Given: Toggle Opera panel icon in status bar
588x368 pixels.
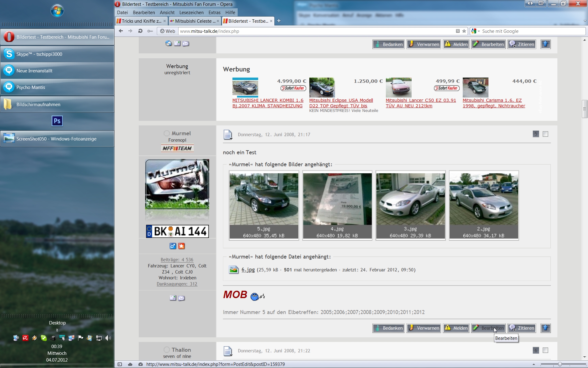Looking at the screenshot, I should [x=120, y=364].
